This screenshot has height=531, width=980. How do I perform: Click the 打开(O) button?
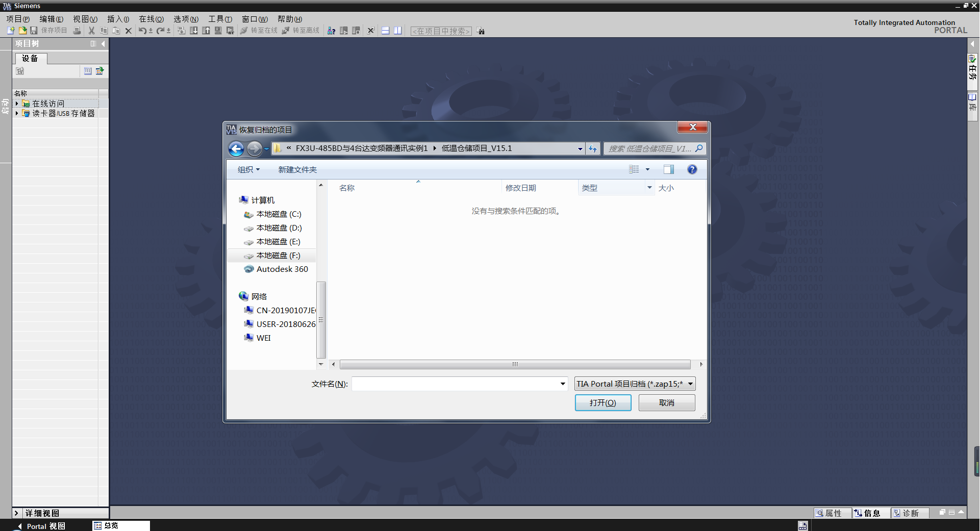click(x=602, y=403)
